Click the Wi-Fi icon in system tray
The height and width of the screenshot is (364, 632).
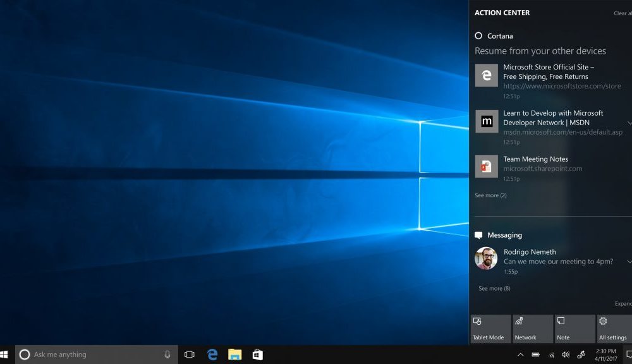(x=551, y=355)
